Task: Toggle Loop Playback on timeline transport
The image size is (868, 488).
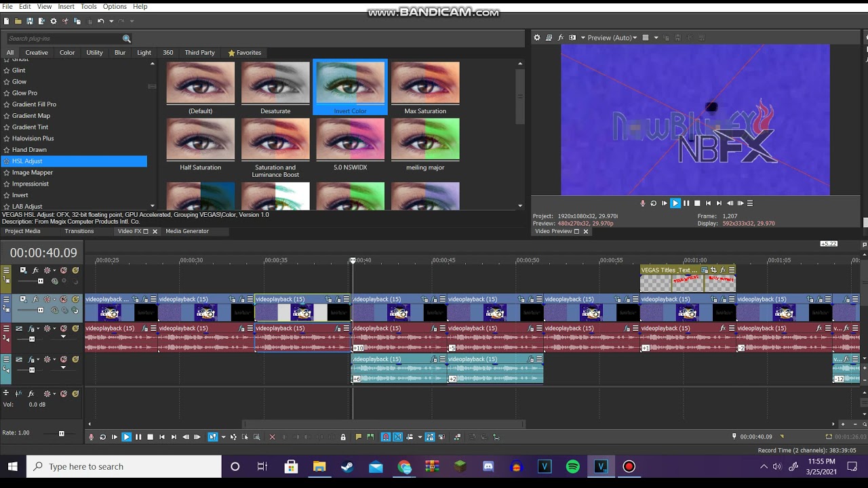Action: 102,437
